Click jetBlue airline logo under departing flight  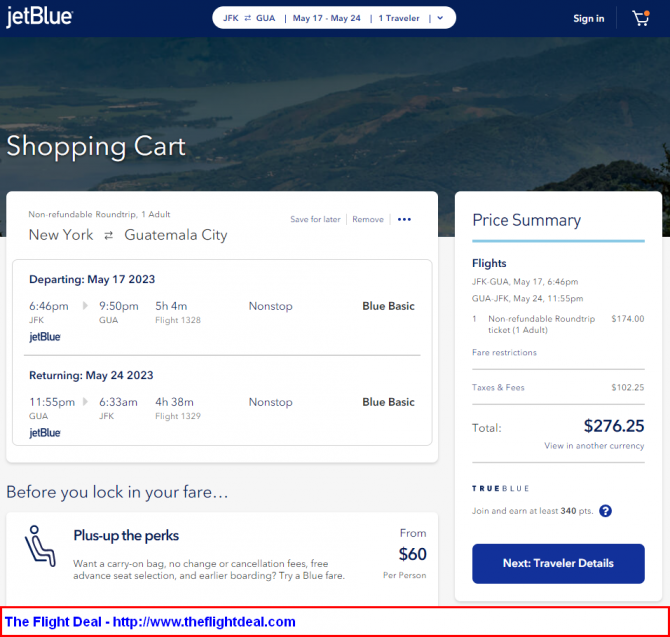[x=45, y=337]
